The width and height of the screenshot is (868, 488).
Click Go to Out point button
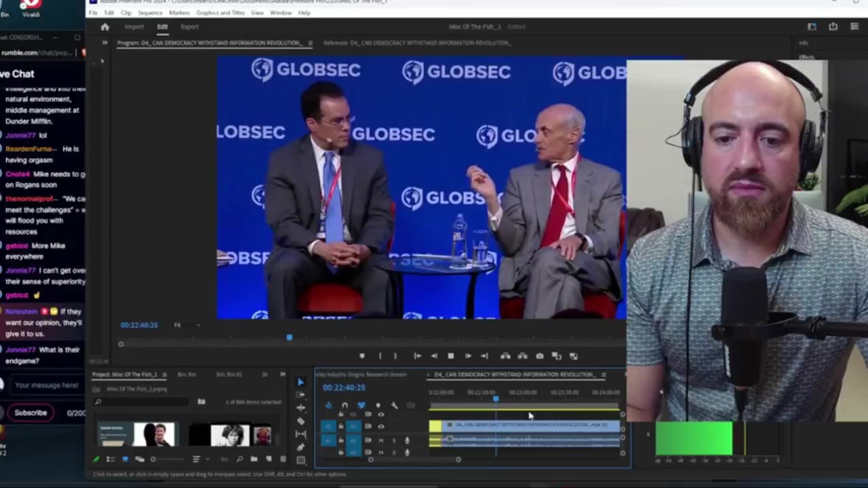pos(484,356)
